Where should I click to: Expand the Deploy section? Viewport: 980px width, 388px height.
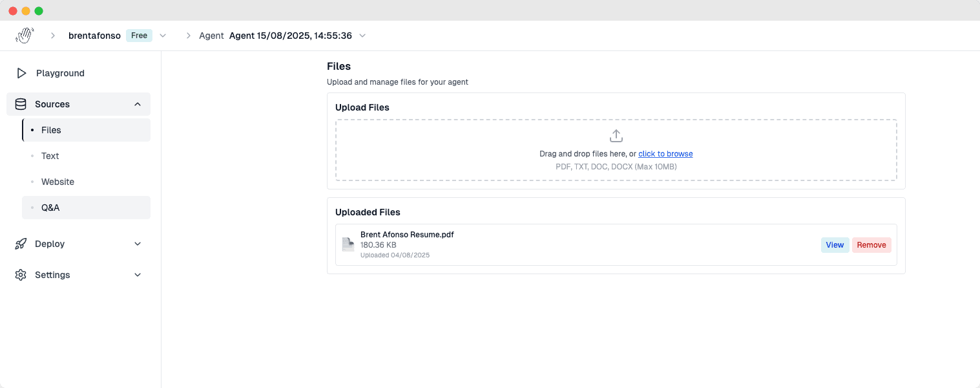pyautogui.click(x=137, y=244)
